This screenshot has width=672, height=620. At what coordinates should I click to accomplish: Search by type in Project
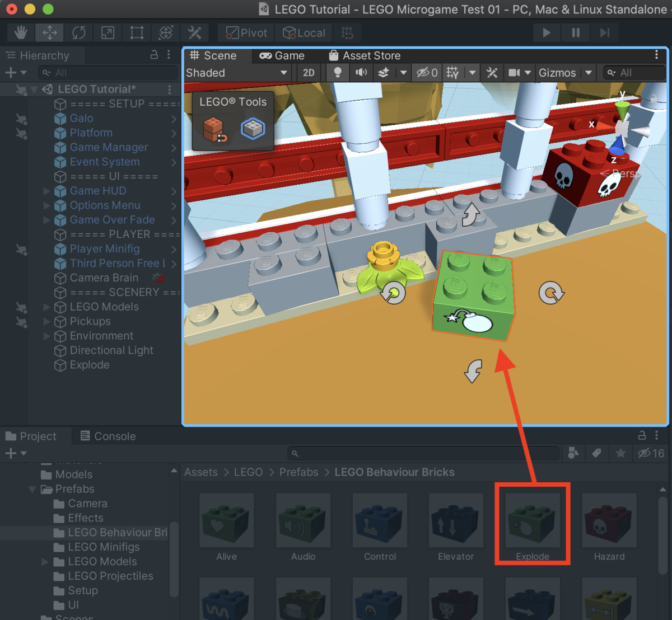coord(573,453)
